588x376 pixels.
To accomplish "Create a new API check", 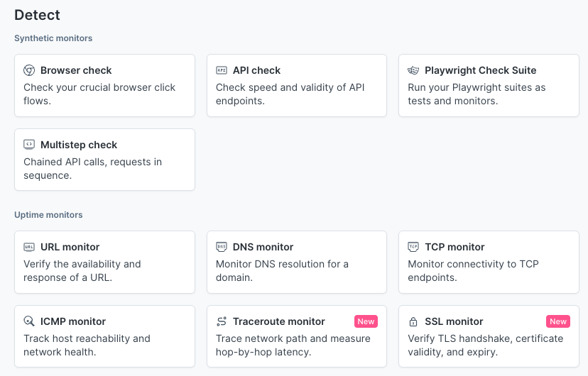I will coord(297,85).
